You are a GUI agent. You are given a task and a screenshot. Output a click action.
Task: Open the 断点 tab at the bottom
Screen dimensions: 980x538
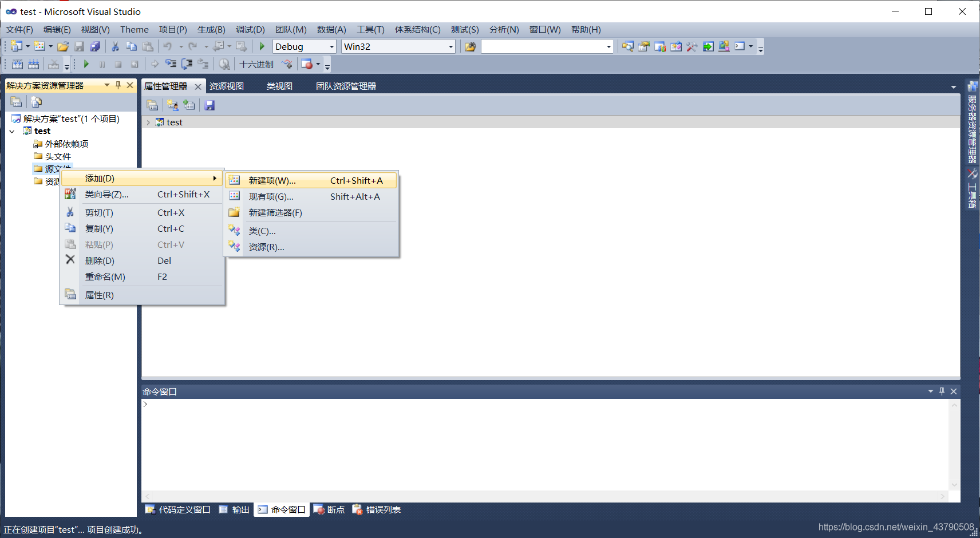point(329,510)
